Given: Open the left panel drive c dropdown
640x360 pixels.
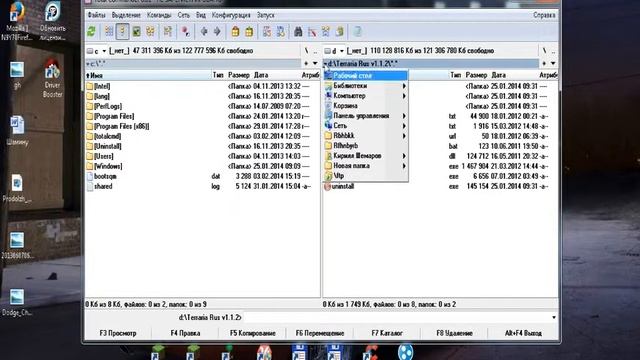Looking at the screenshot, I should pos(97,51).
